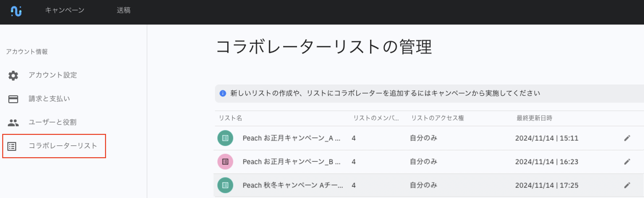The height and width of the screenshot is (198, 644).
Task: Edit the Peach お正月キャンペーン_B list
Action: point(627,162)
